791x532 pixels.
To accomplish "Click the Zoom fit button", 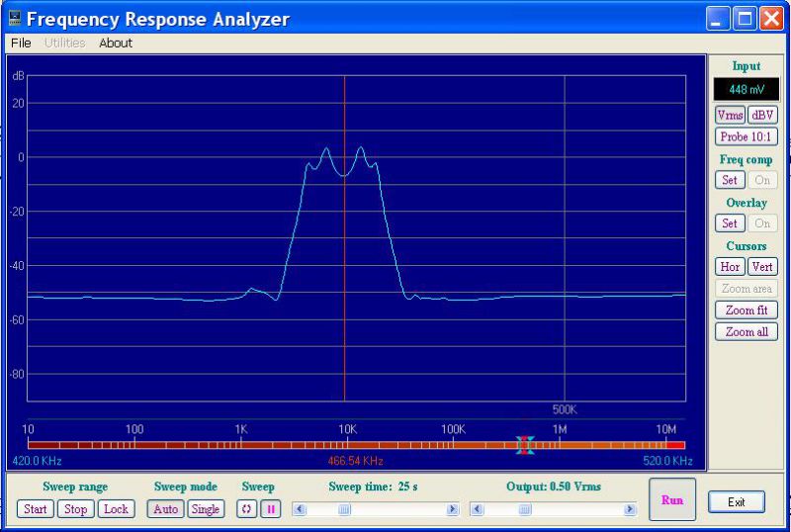I will [747, 310].
